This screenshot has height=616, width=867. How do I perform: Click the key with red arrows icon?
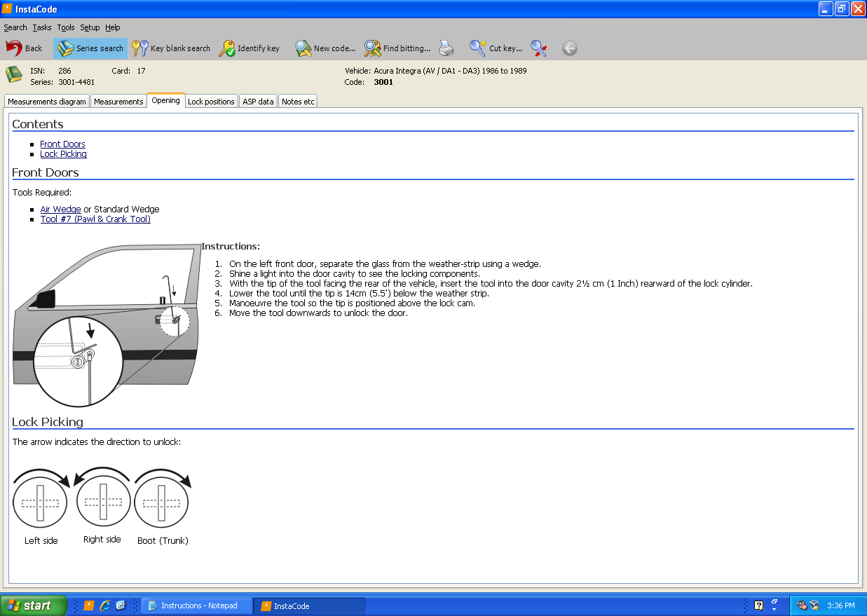[538, 48]
